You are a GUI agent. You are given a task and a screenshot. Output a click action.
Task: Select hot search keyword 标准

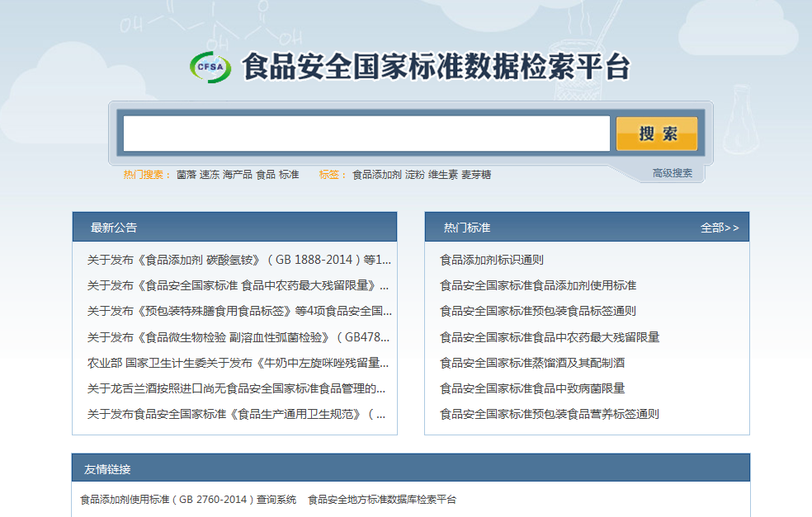click(x=289, y=175)
